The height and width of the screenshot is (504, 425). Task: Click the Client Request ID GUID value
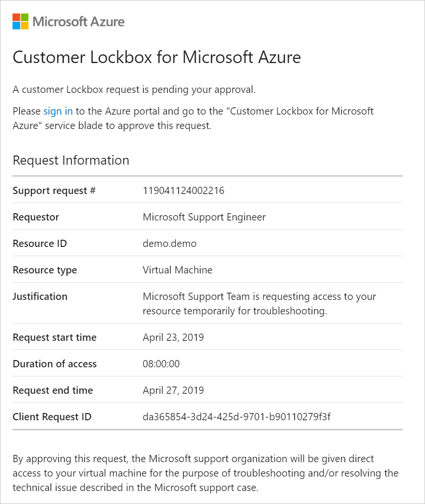(237, 416)
